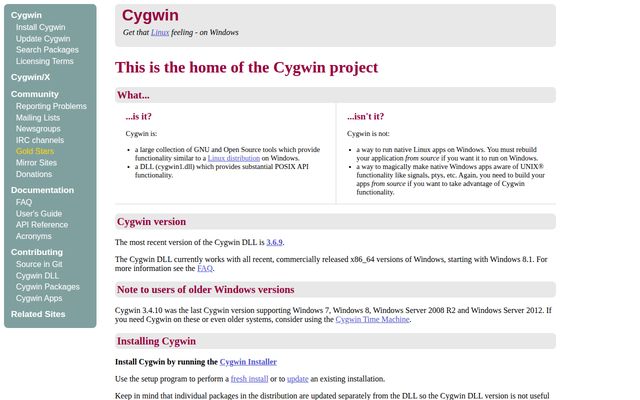The image size is (640, 400).
Task: View Licensing Terms page
Action: click(x=44, y=61)
